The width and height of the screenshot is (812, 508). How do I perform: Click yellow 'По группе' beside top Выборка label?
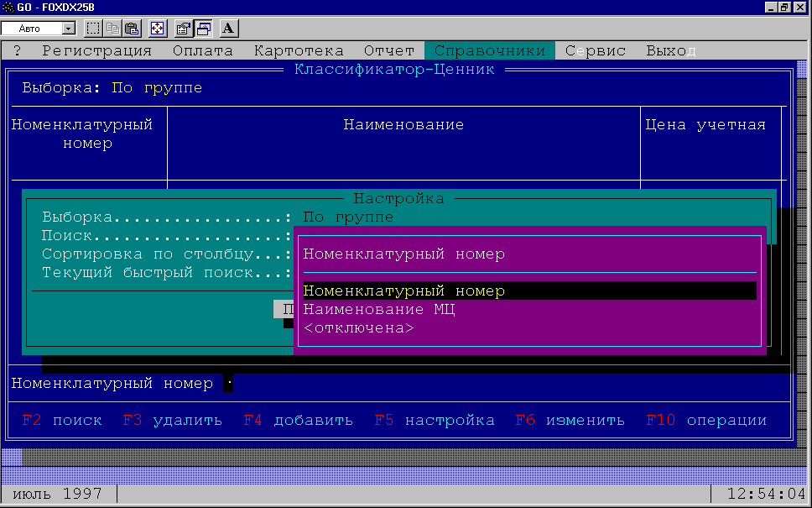[x=157, y=87]
